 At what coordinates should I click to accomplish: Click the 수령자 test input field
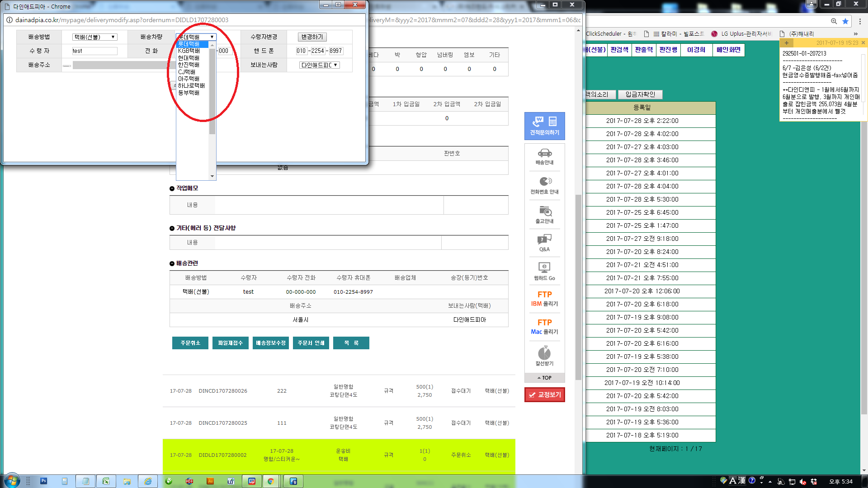pyautogui.click(x=94, y=51)
